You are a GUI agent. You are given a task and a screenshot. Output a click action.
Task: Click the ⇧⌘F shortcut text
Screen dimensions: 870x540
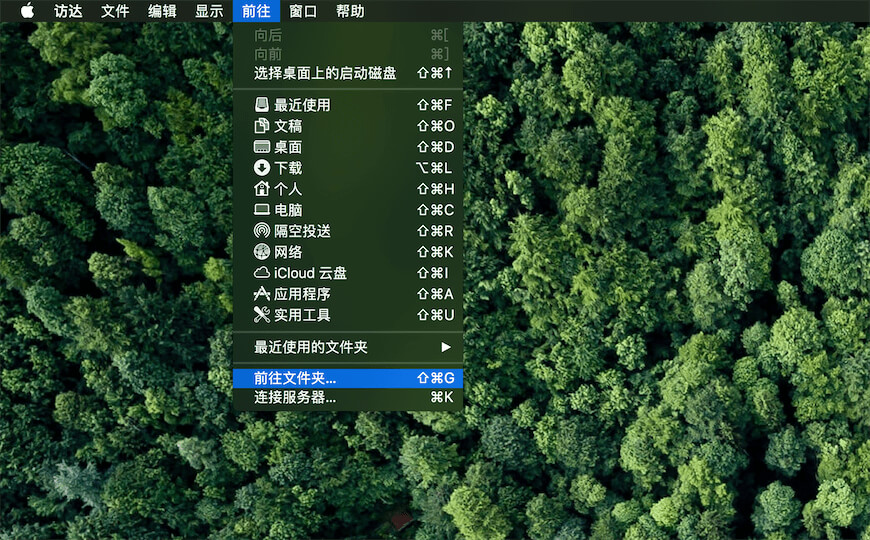(435, 105)
